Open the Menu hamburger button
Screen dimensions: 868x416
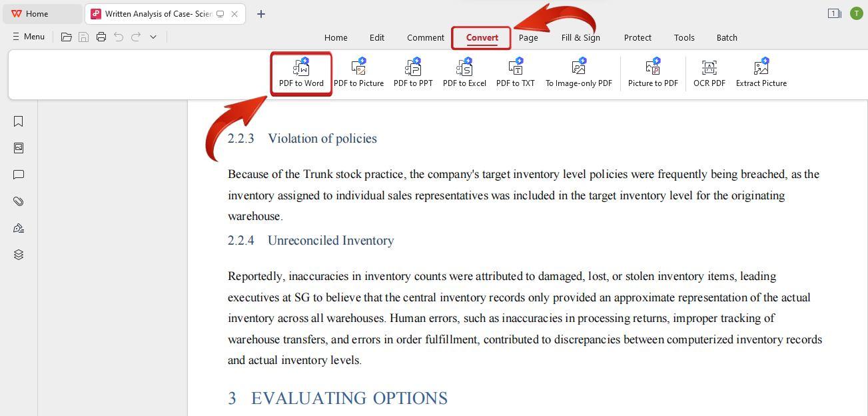(x=29, y=37)
